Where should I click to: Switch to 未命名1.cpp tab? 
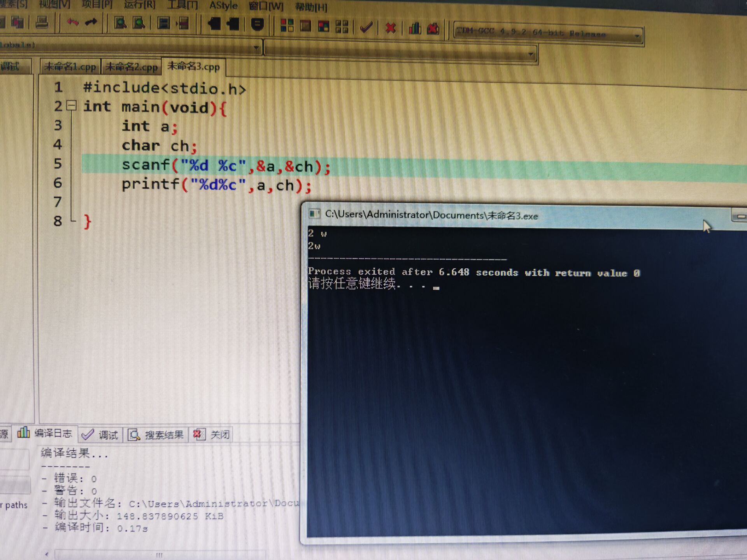pos(70,67)
